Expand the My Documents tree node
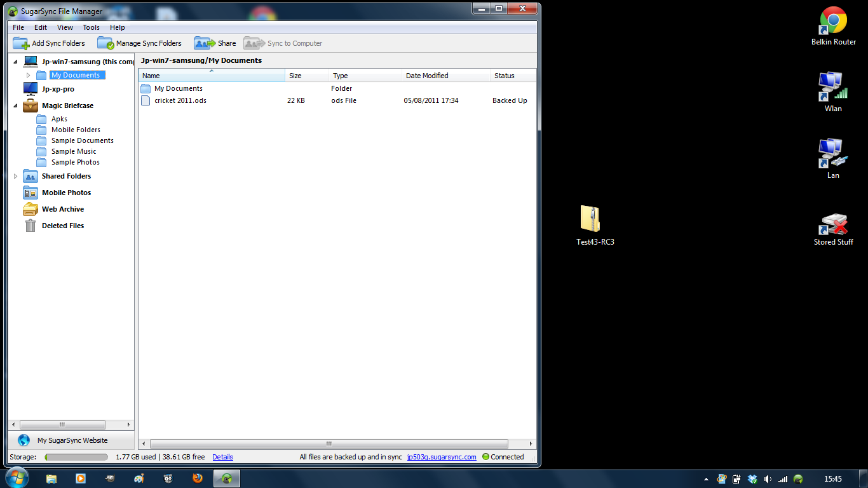 28,75
